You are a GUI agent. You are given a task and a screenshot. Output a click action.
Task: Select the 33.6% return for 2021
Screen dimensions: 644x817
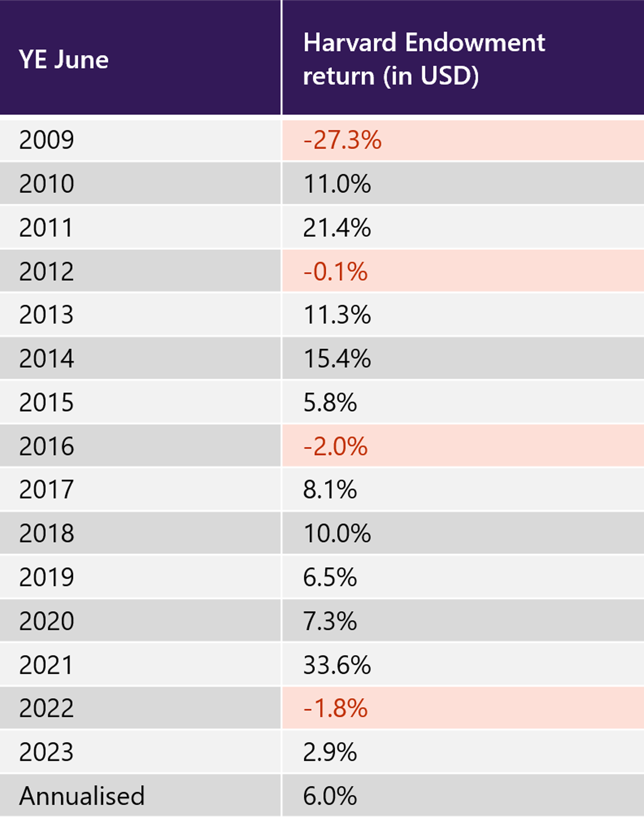[337, 664]
